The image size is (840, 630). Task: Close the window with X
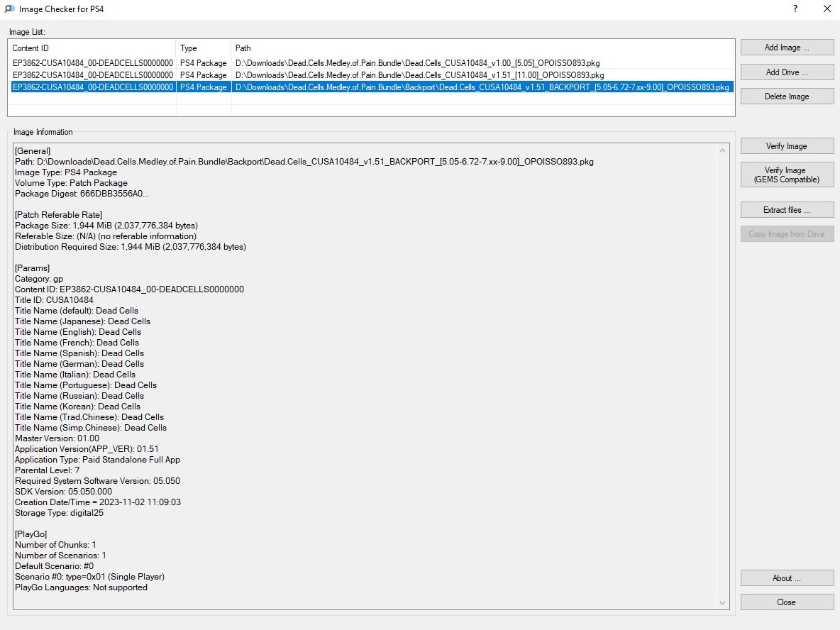coord(827,9)
